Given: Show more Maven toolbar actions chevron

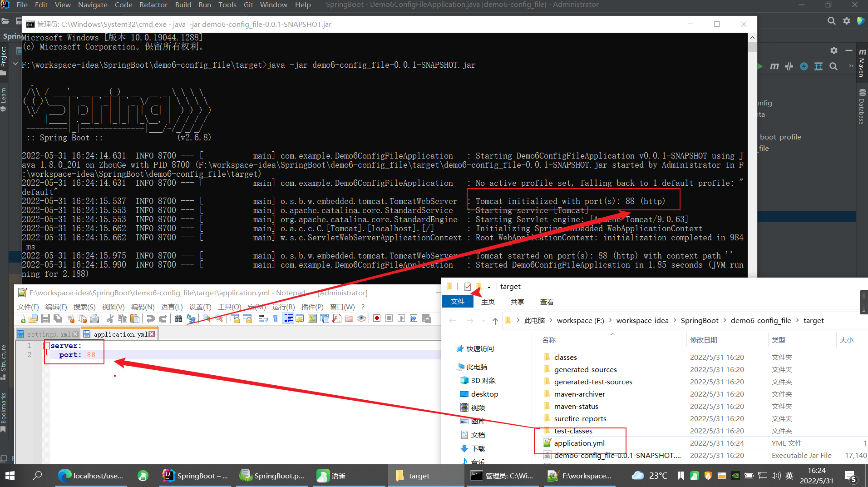Looking at the screenshot, I should pyautogui.click(x=851, y=66).
